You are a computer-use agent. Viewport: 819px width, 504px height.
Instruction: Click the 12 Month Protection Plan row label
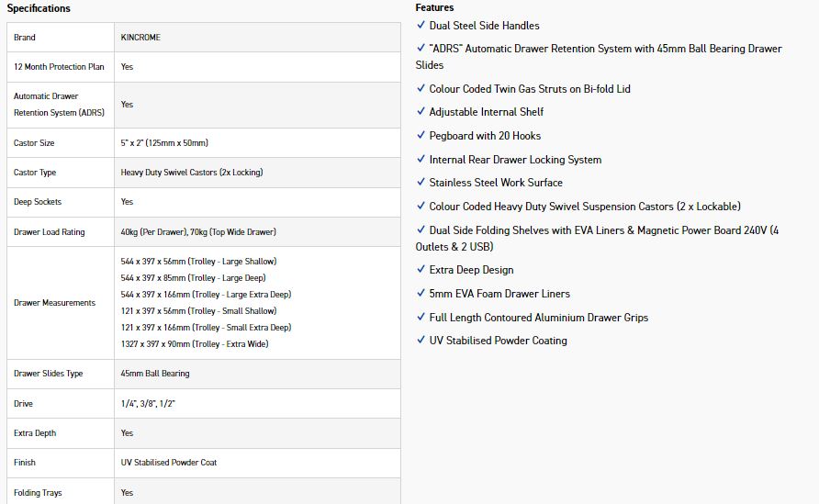click(59, 67)
